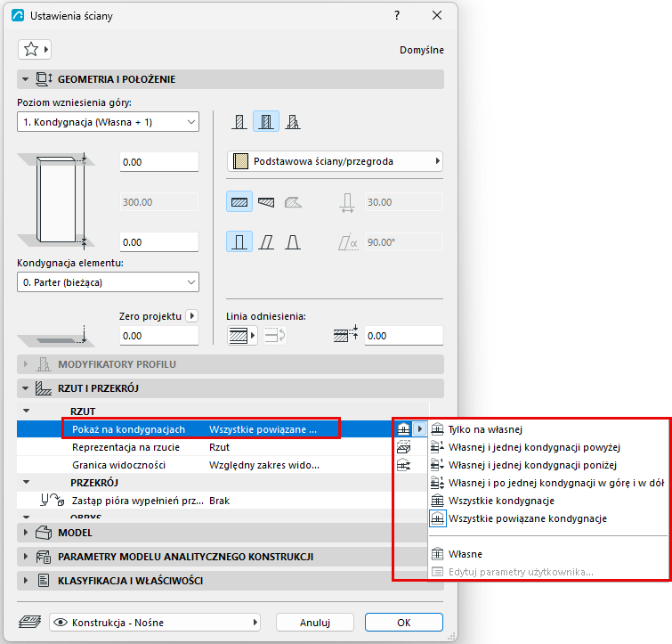Open the Podstawowa ściany/przegroda material picker
This screenshot has width=672, height=644.
click(335, 161)
